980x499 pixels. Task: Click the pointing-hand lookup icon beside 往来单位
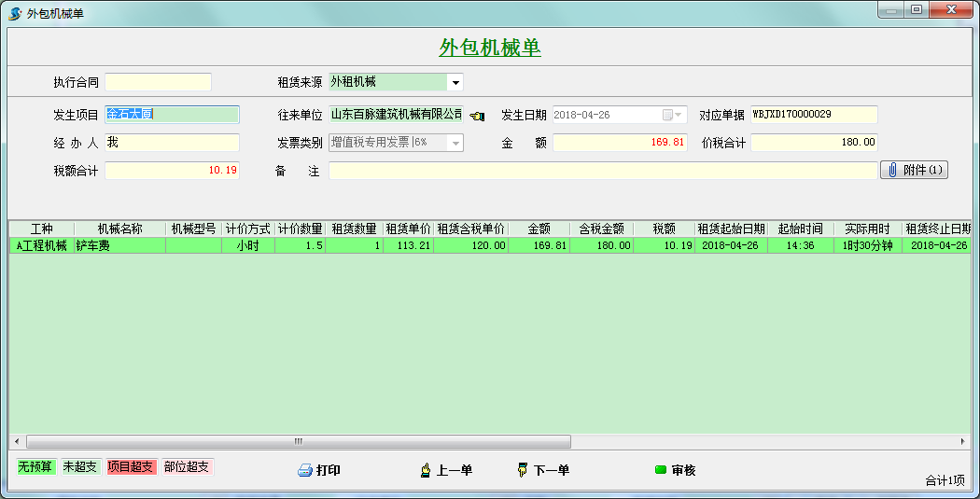pos(478,116)
